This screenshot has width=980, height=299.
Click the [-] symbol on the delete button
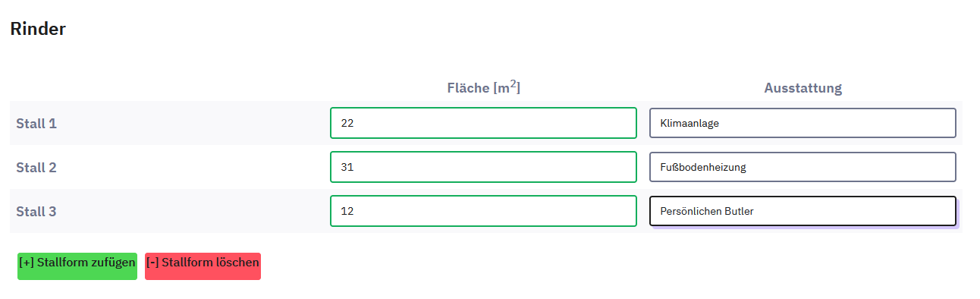pos(152,263)
